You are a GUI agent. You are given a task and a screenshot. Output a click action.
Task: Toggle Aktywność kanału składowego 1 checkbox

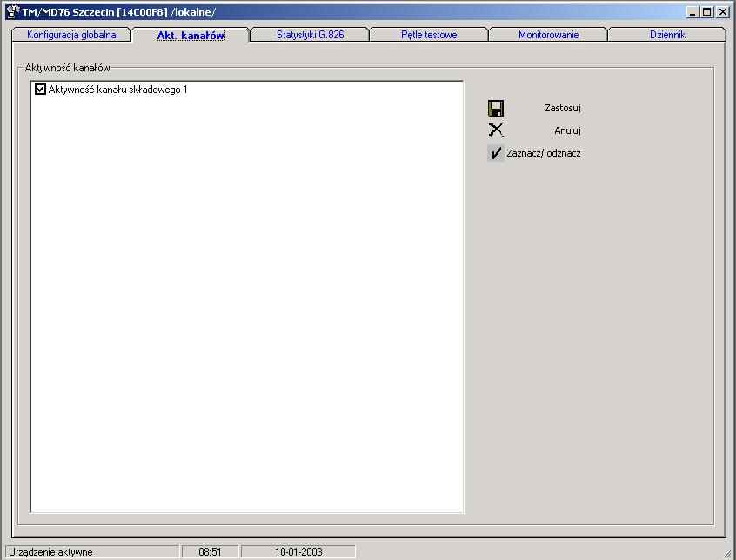coord(40,89)
